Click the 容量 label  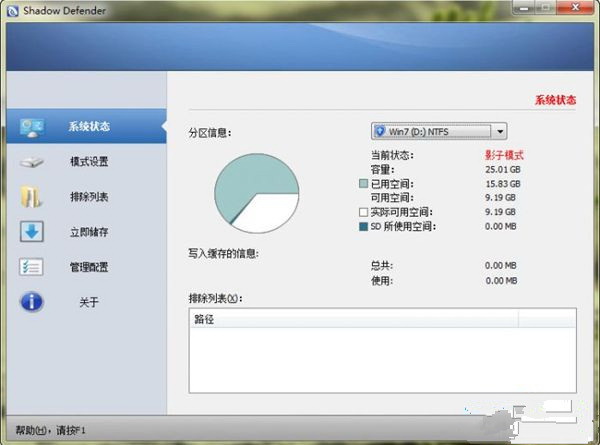click(x=382, y=170)
